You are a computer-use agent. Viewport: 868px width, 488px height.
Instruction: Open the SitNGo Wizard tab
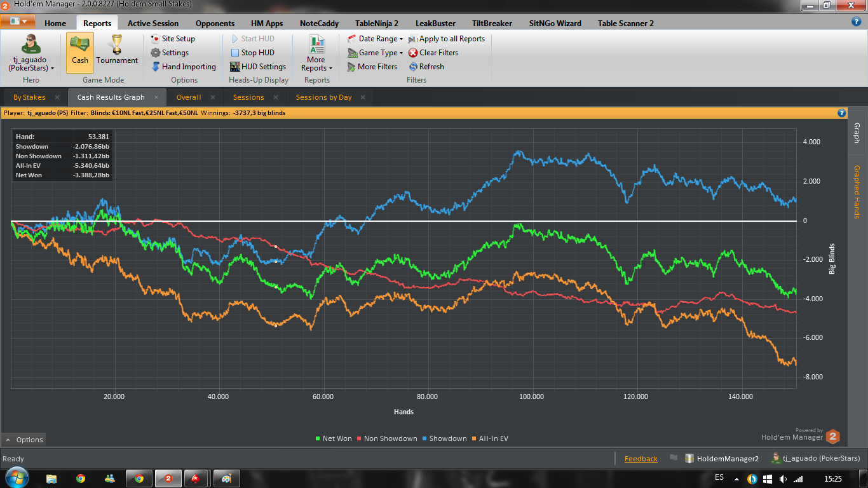tap(555, 23)
